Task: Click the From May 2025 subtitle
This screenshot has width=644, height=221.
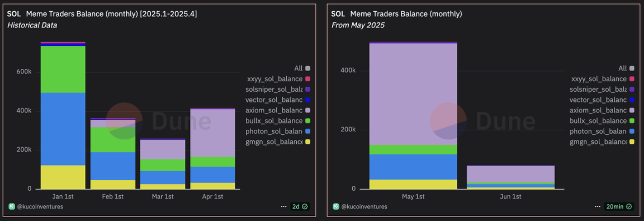Action: tap(358, 26)
